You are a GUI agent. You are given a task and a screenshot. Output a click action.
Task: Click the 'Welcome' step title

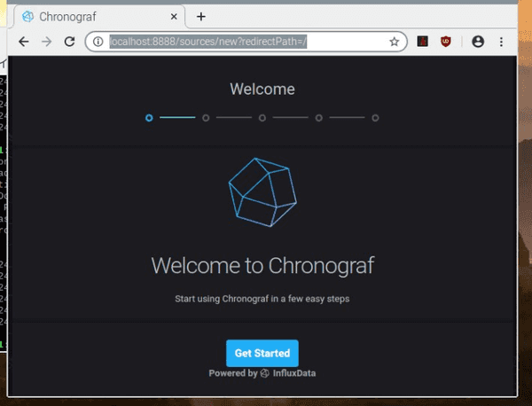[262, 90]
